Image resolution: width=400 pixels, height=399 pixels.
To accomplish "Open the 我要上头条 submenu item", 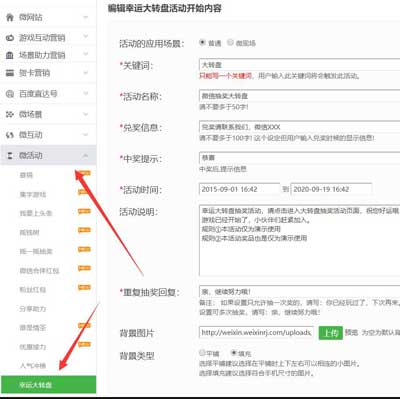I will point(36,213).
